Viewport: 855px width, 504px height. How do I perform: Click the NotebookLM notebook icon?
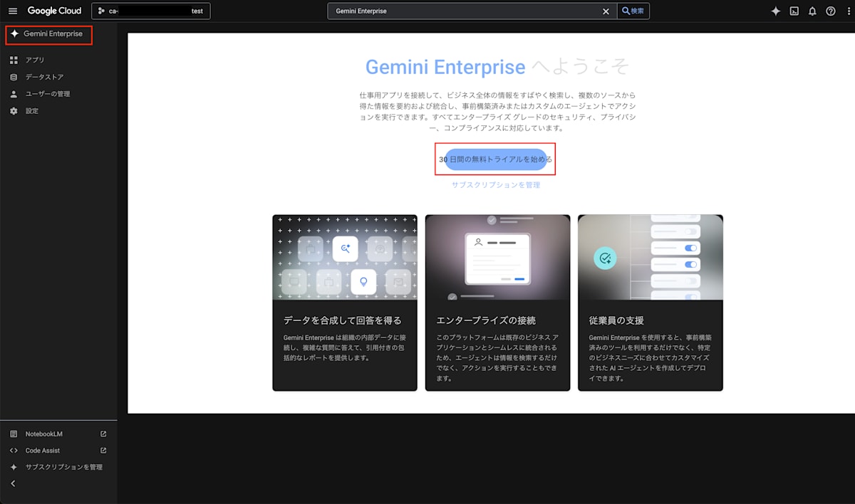14,434
